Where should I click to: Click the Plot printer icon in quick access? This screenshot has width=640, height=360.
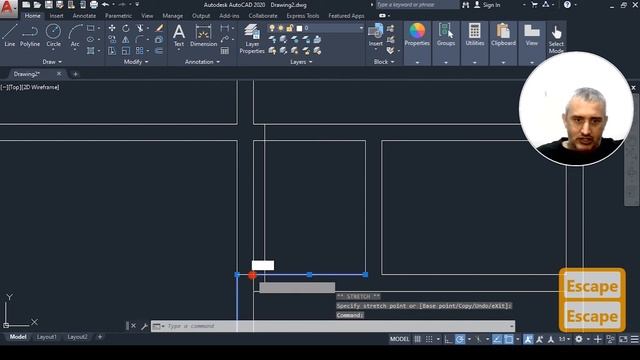pos(93,5)
